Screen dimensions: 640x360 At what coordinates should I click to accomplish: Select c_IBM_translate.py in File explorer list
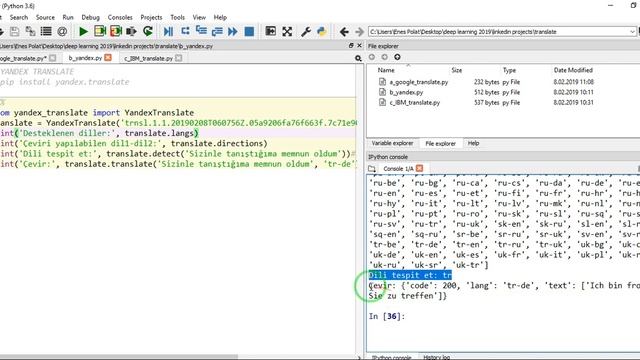[414, 102]
